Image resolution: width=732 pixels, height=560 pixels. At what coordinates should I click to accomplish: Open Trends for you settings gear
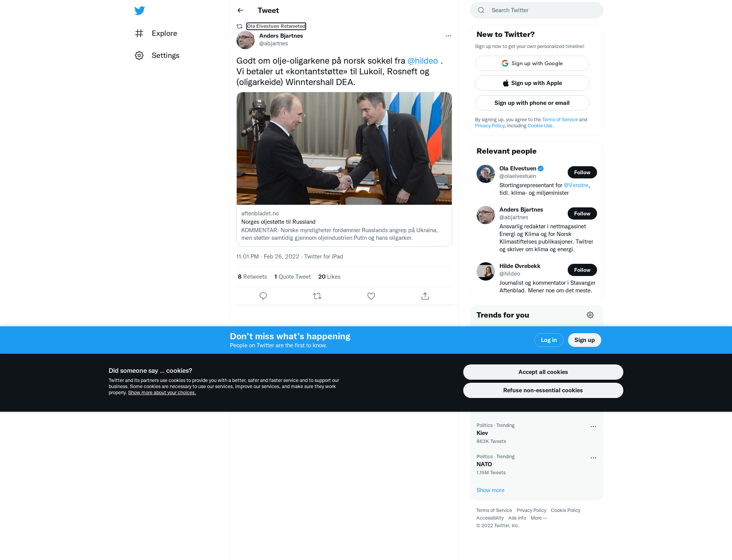[x=590, y=315]
